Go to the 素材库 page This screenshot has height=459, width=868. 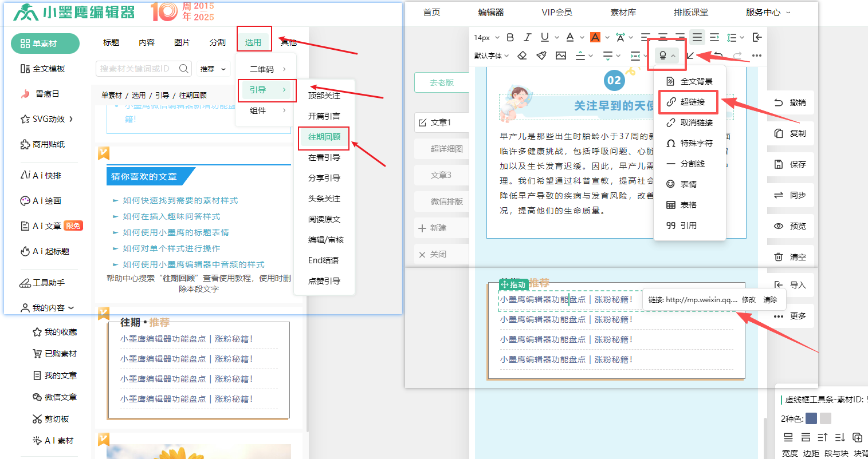623,12
